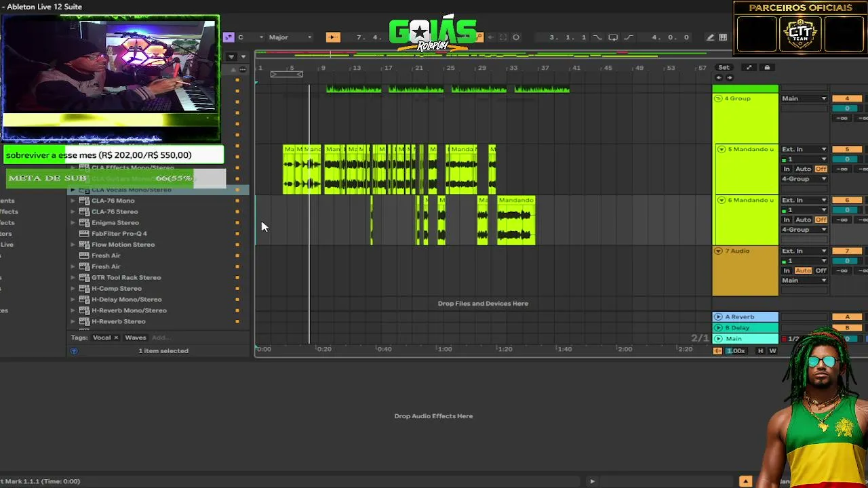868x488 pixels.
Task: Click the Punch-In switch icon
Action: point(597,37)
